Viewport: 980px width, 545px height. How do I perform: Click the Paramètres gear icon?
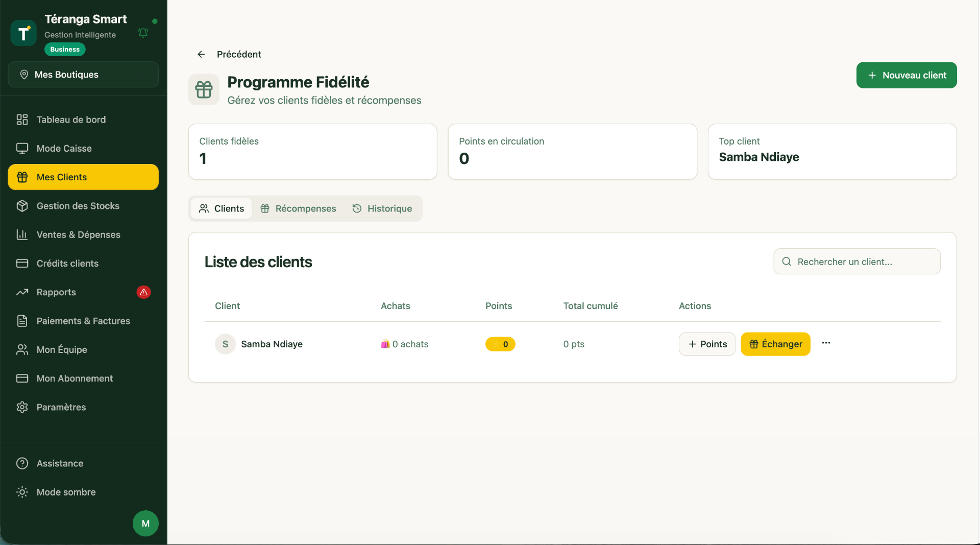[x=22, y=407]
